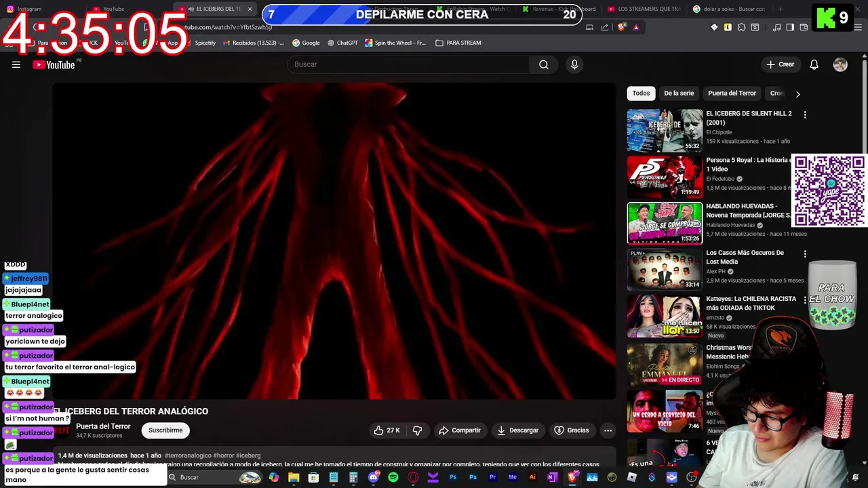Open Persona 5 Royal video thumbnail
868x488 pixels.
click(665, 176)
